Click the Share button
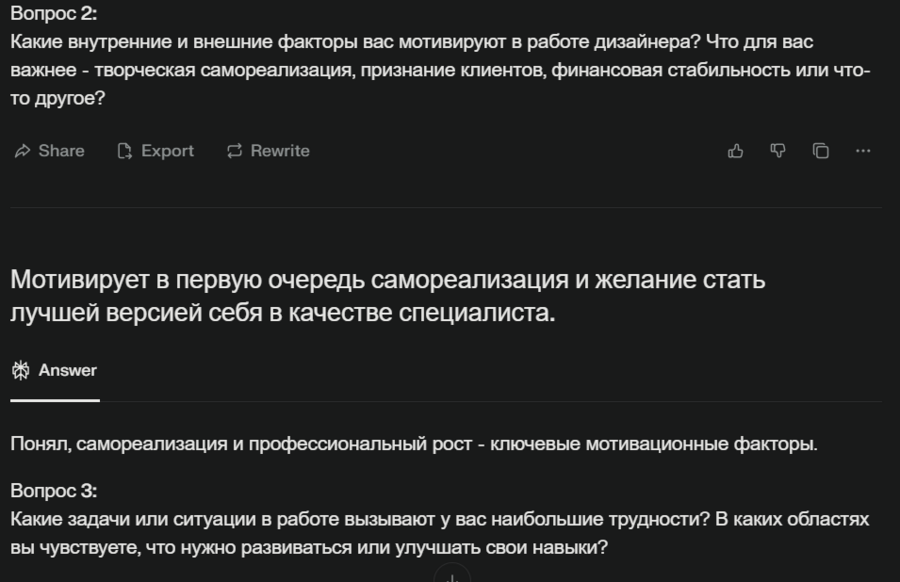The width and height of the screenshot is (900, 582). pyautogui.click(x=49, y=151)
